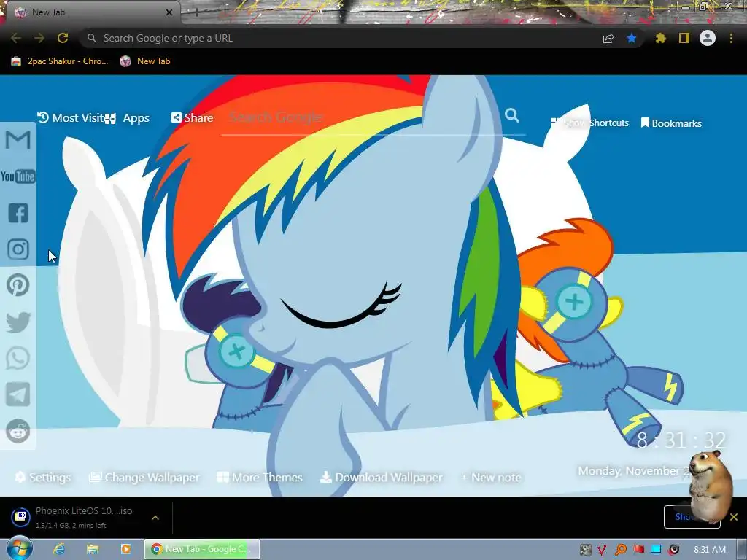Launch Internet Explorer from taskbar
The width and height of the screenshot is (747, 560).
[x=59, y=549]
